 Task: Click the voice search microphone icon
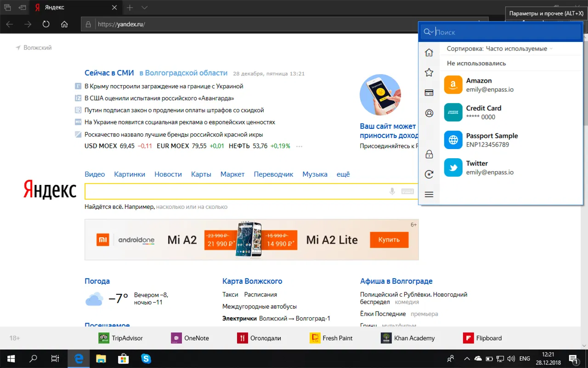(392, 191)
